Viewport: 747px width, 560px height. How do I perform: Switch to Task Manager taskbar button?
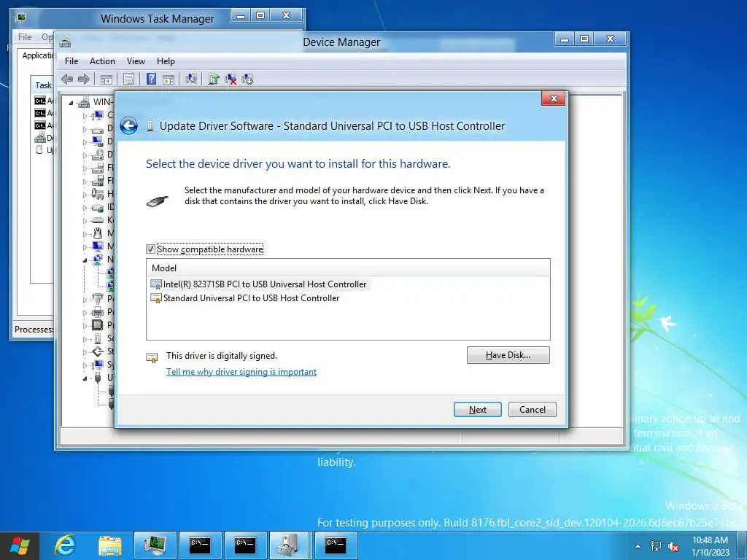[x=155, y=545]
